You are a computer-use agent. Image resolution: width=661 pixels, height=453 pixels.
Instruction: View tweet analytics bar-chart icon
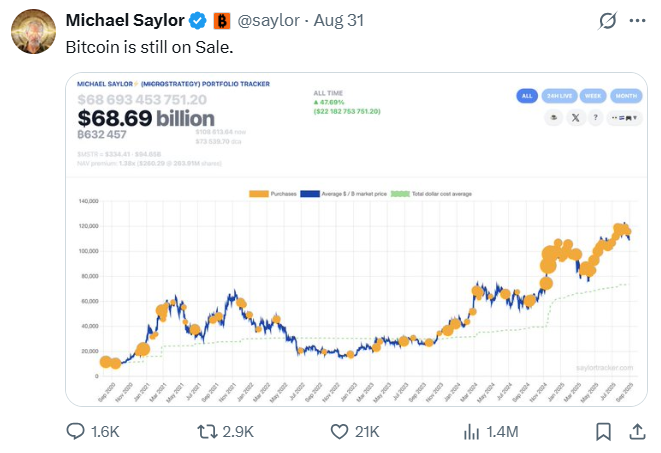pyautogui.click(x=472, y=431)
